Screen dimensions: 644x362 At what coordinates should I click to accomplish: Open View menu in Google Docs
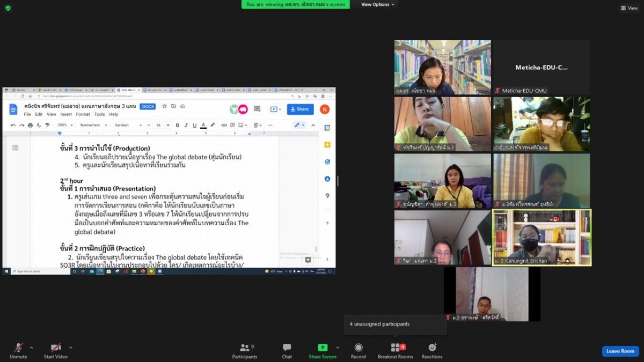52,114
